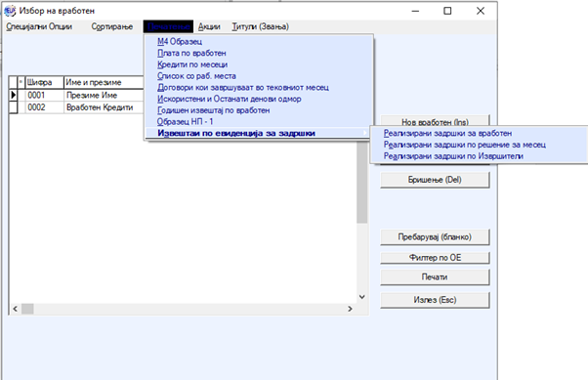Click the Бришење (Del) button
The height and width of the screenshot is (380, 588).
[435, 180]
